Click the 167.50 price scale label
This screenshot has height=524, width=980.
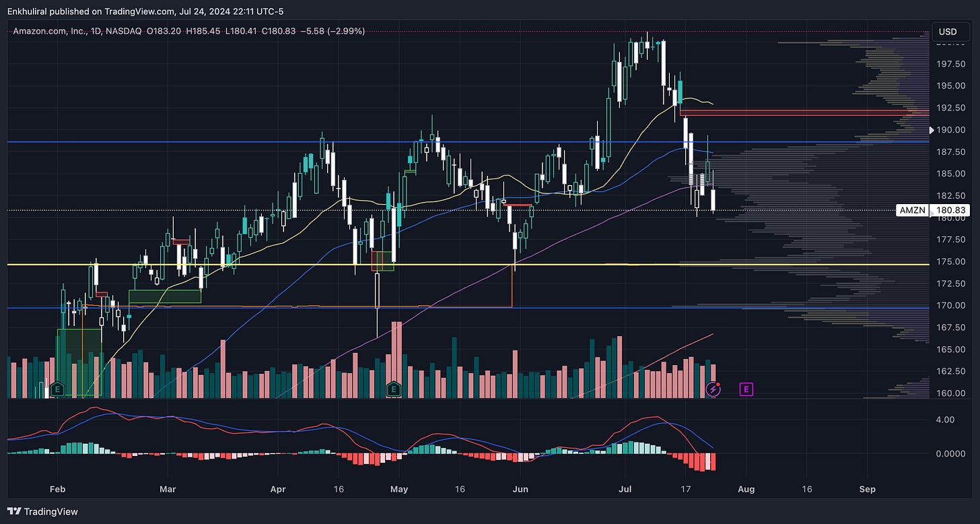tap(950, 328)
